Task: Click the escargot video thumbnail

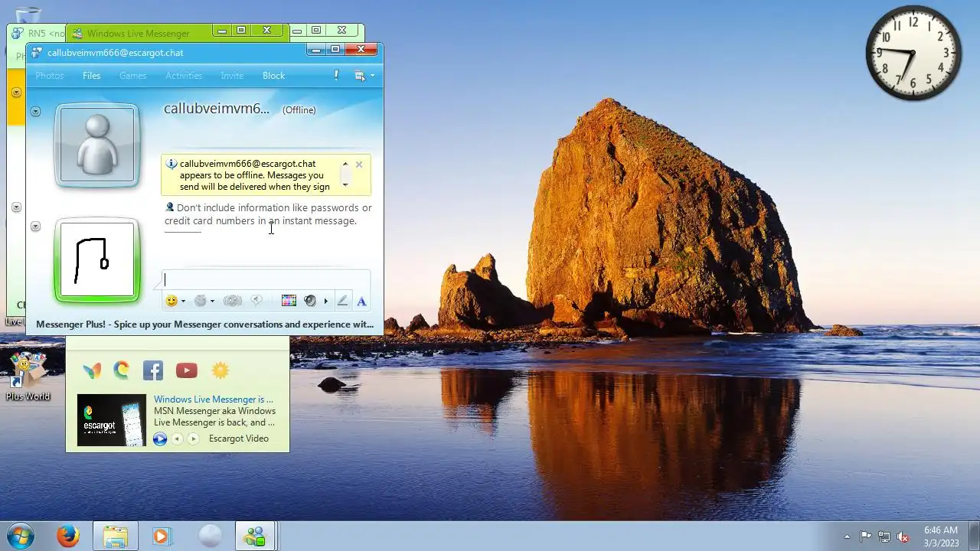Action: pos(112,420)
